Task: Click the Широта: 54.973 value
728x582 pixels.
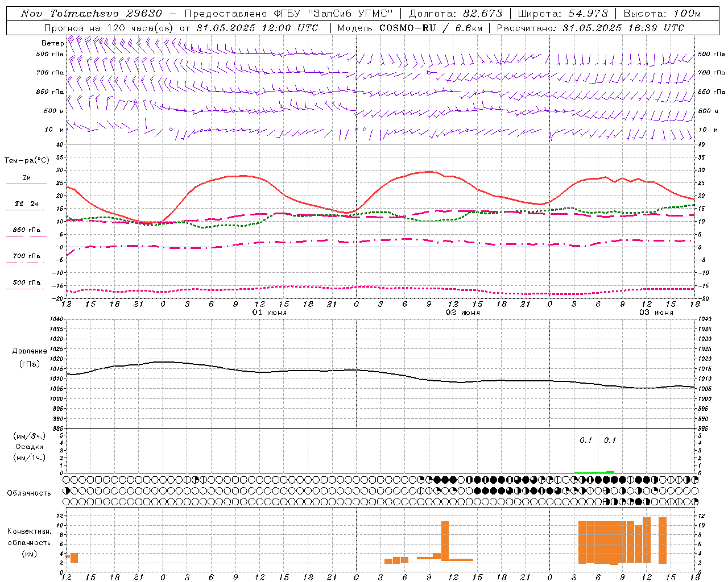Action: tap(562, 14)
